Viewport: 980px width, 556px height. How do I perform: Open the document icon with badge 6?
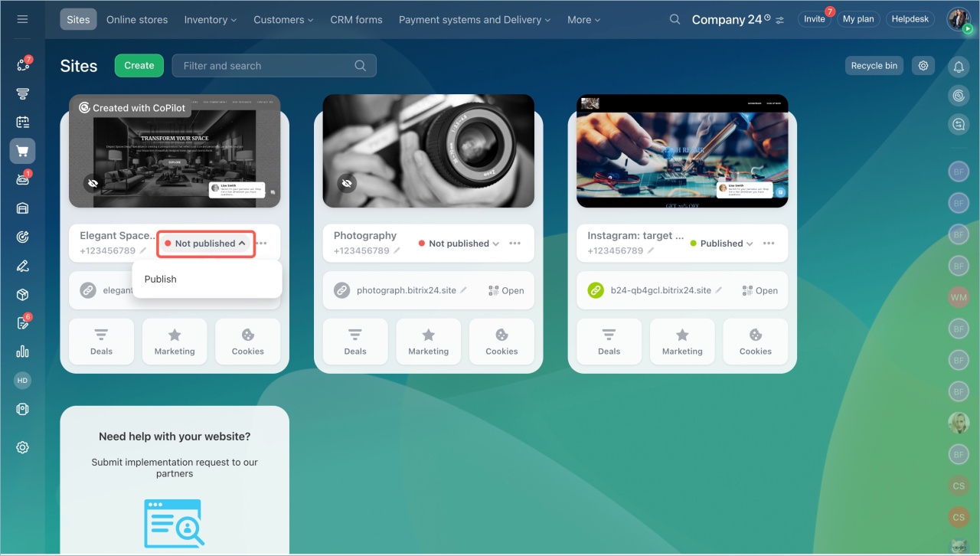(23, 322)
